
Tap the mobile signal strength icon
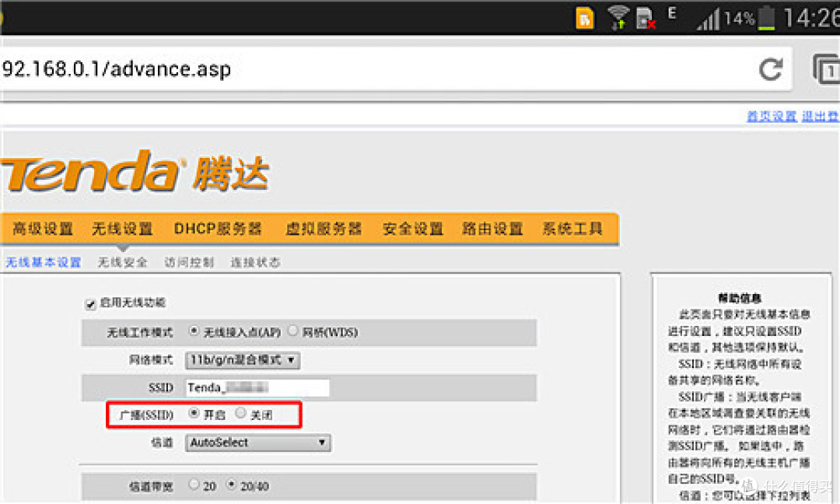tap(709, 20)
